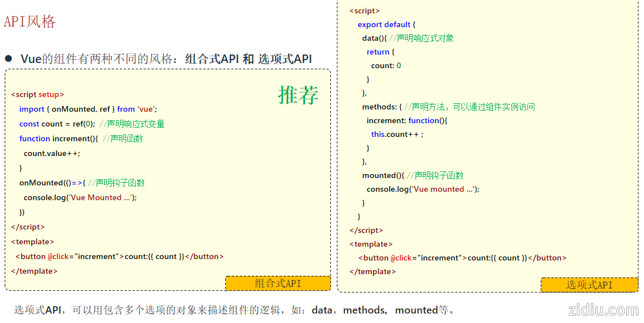Click the green "推荐" recommendation label
Screen dimensions: 644x323
pyautogui.click(x=298, y=95)
